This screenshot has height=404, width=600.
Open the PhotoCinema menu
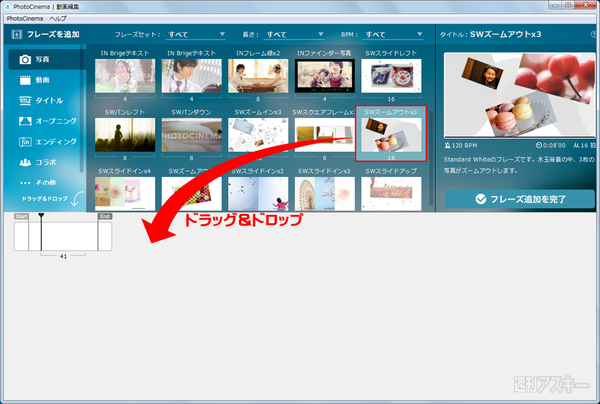tap(24, 18)
